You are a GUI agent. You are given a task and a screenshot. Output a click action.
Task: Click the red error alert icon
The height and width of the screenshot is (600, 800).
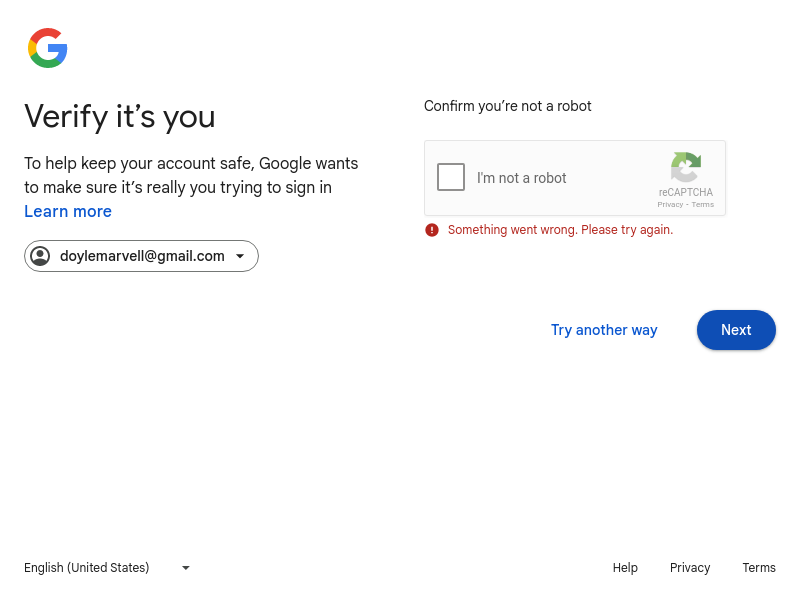(x=432, y=230)
